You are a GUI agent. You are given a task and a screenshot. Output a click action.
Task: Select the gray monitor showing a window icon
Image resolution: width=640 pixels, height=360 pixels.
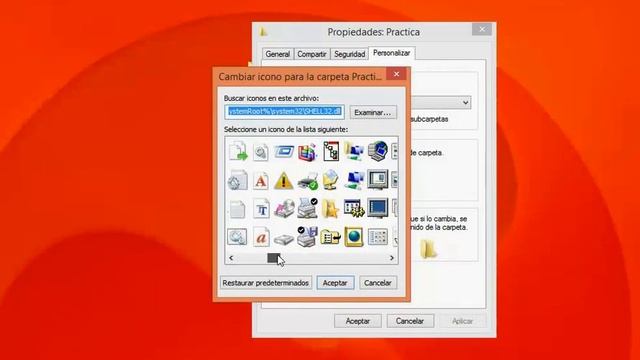click(378, 180)
